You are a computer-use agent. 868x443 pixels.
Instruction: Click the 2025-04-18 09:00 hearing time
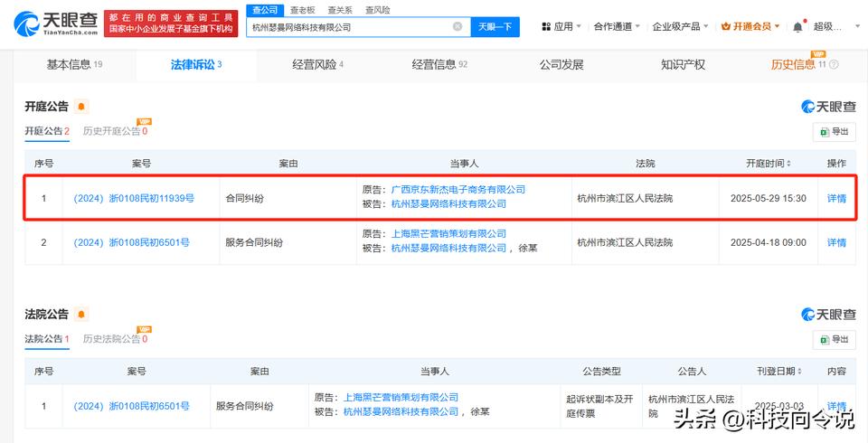point(769,242)
